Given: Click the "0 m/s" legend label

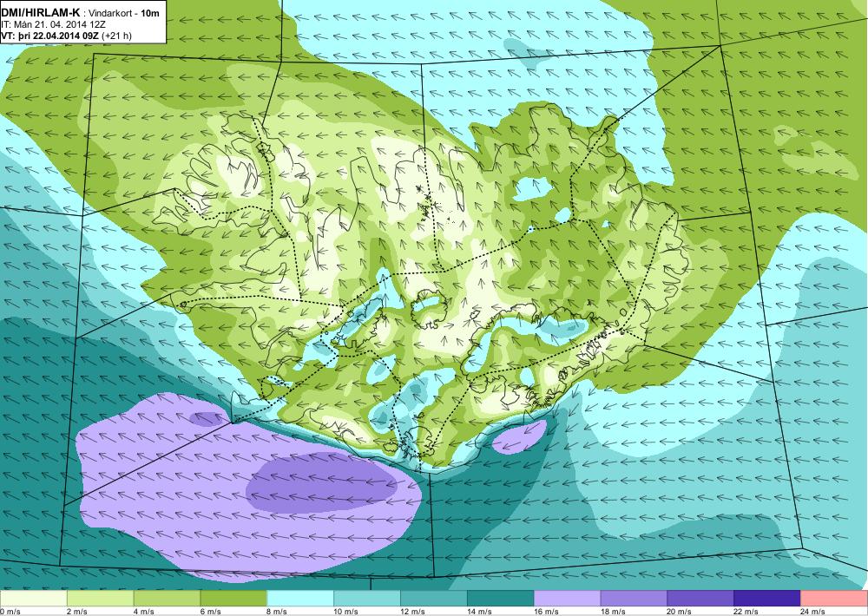Looking at the screenshot, I should tap(10, 612).
